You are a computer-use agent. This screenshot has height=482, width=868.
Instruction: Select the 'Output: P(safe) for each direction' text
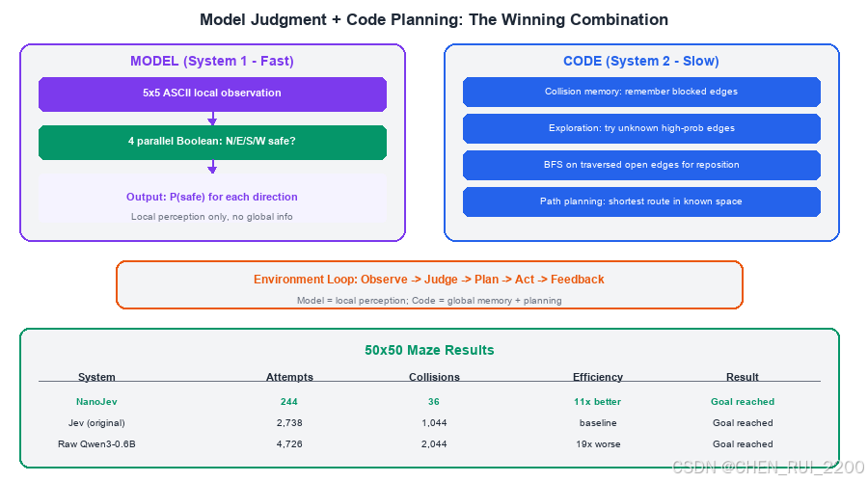(x=212, y=197)
